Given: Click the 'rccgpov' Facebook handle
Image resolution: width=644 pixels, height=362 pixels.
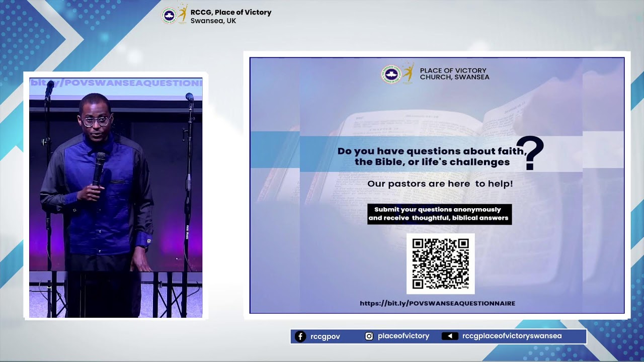Looking at the screenshot, I should pos(325,336).
